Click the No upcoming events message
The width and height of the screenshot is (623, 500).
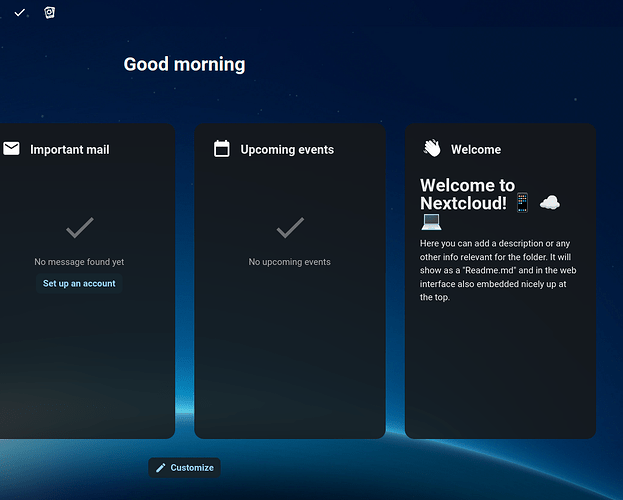290,262
